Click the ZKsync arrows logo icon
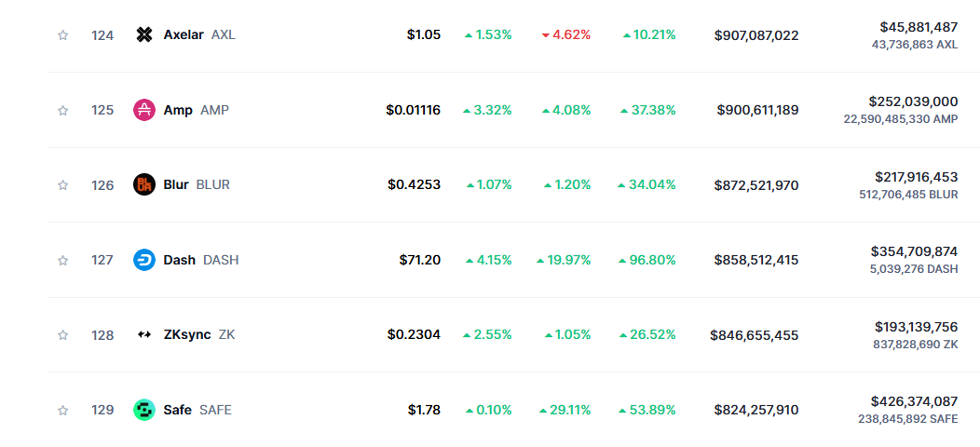980x447 pixels. (144, 335)
